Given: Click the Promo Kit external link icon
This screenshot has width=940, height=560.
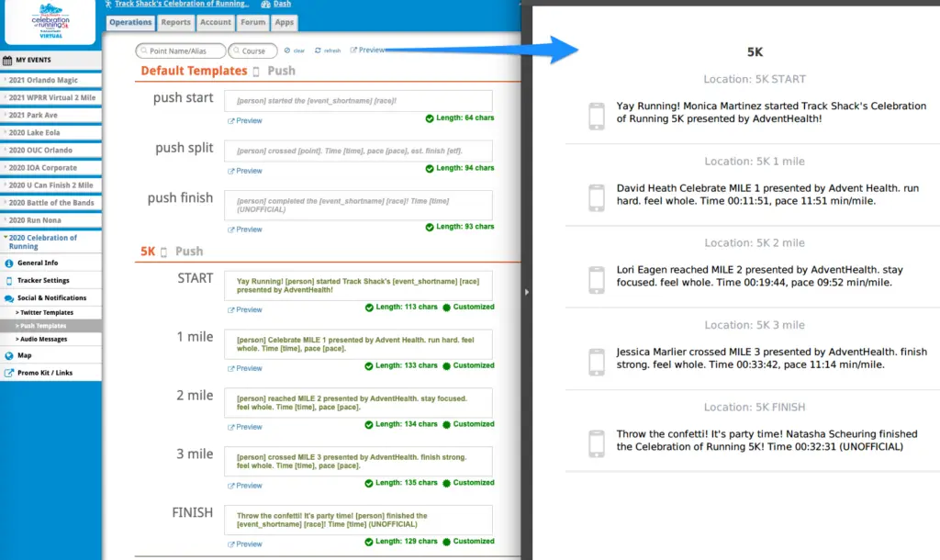Looking at the screenshot, I should (9, 373).
